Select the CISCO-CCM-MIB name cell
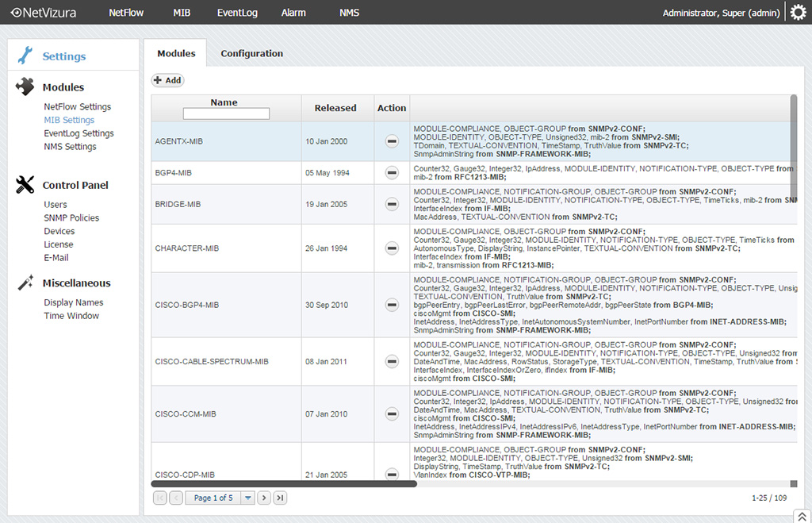Image resolution: width=812 pixels, height=523 pixels. click(226, 413)
